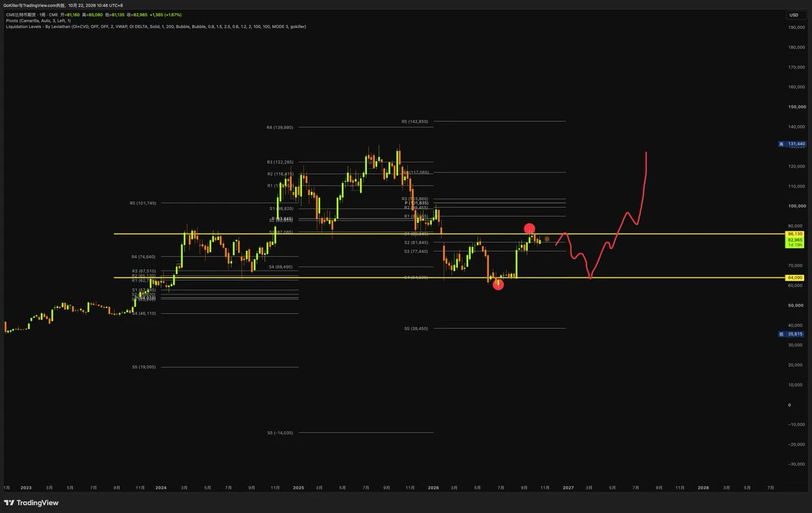Screen dimensions: 812x513
Task: Click the yellow 64,090 price label
Action: click(x=795, y=277)
